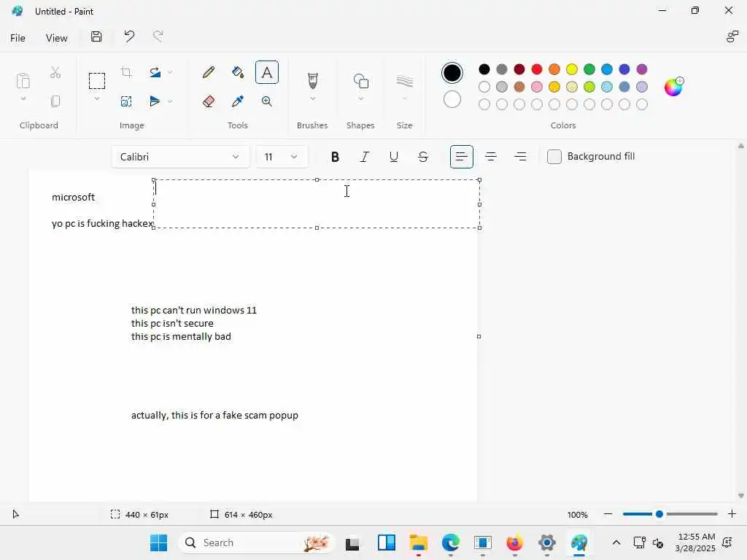Click the Flip icon
Image resolution: width=747 pixels, height=560 pixels.
(155, 101)
